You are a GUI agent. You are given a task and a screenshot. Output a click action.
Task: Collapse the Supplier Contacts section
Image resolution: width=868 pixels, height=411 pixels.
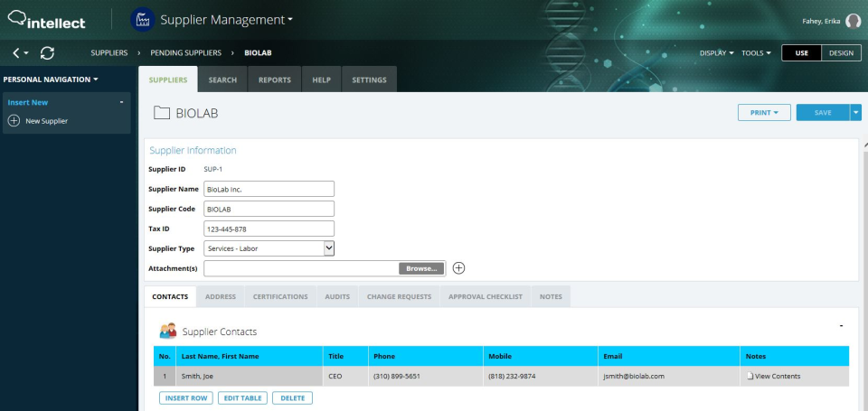click(x=842, y=326)
